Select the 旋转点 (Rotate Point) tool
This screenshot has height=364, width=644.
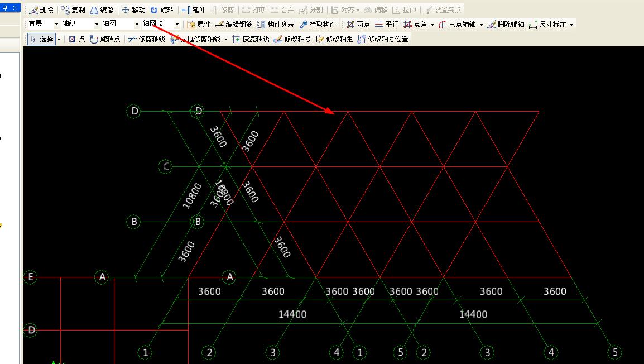(x=105, y=39)
